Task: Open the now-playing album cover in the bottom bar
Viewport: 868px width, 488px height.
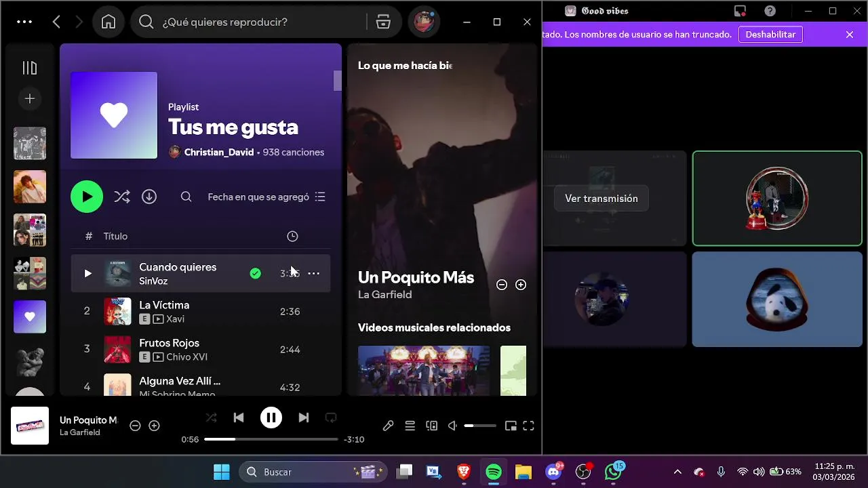Action: [x=30, y=426]
